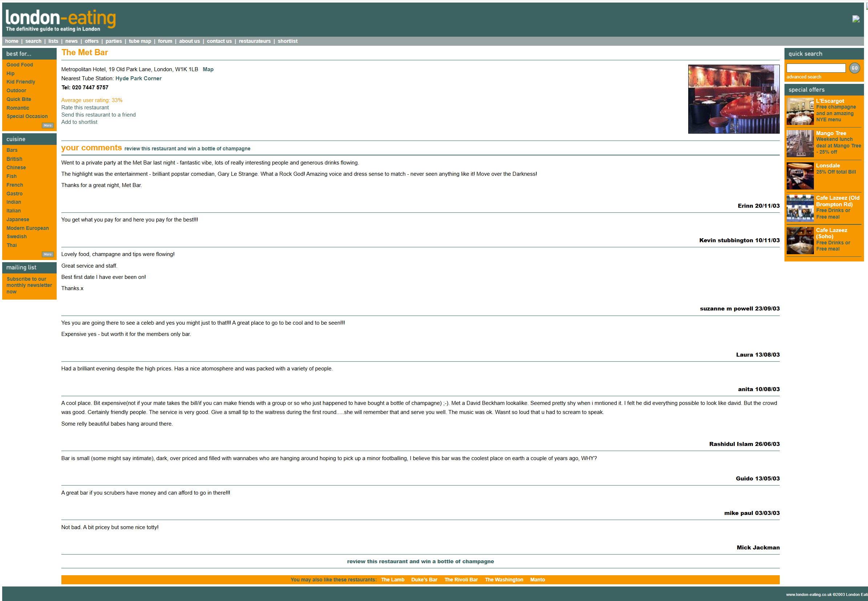868x601 pixels.
Task: Open forum in the navigation bar
Action: tap(165, 41)
